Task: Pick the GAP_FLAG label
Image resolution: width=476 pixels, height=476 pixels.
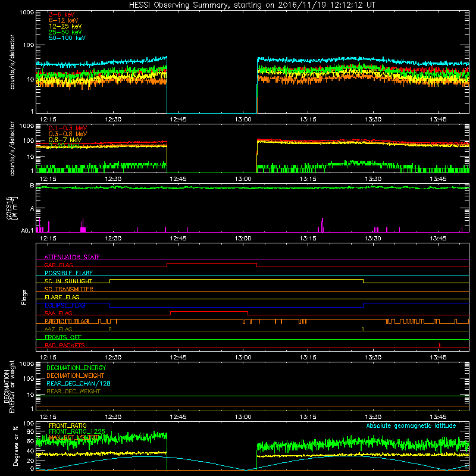Action: click(58, 265)
